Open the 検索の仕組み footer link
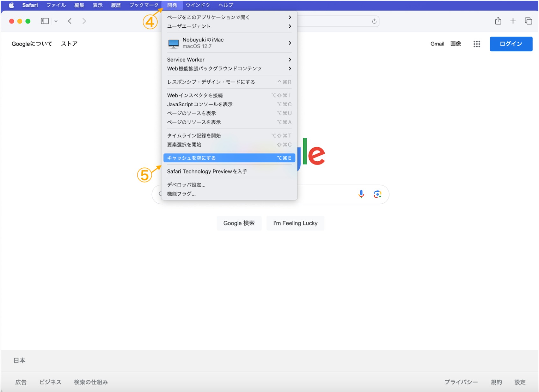Screen dimensions: 539x392 [91, 382]
